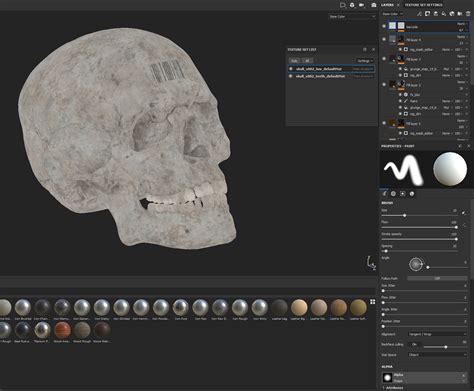
Task: Close the Properties - Paint panel
Action: pyautogui.click(x=468, y=146)
